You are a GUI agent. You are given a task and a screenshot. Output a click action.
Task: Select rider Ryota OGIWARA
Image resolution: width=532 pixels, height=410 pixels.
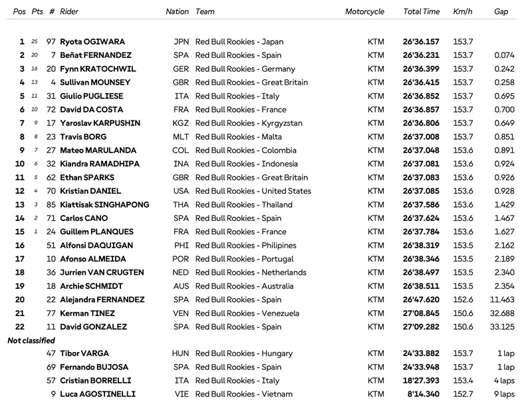[92, 42]
